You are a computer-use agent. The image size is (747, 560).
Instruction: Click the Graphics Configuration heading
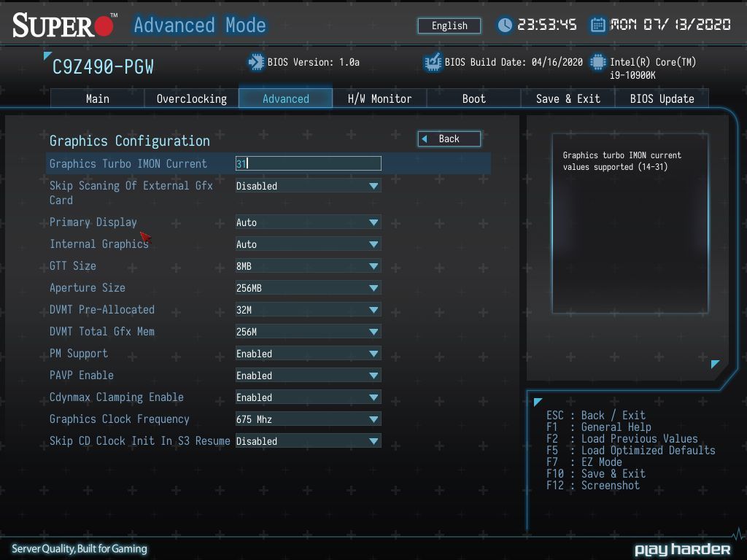pos(130,141)
